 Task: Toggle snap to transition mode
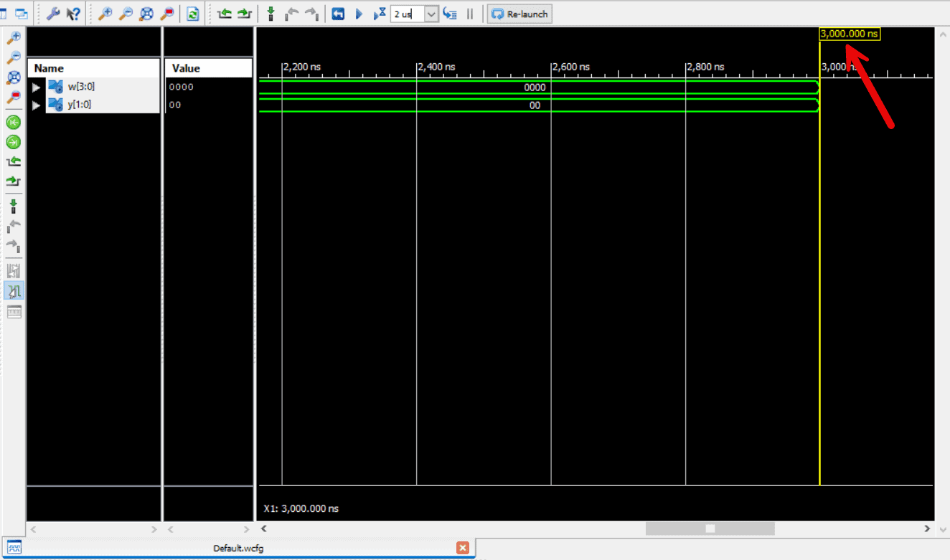tap(13, 291)
